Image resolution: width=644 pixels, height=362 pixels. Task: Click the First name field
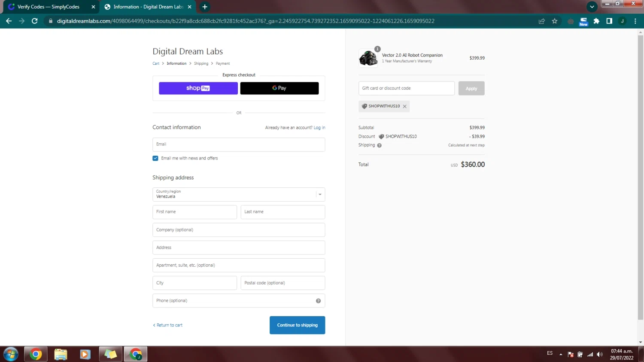pyautogui.click(x=194, y=212)
